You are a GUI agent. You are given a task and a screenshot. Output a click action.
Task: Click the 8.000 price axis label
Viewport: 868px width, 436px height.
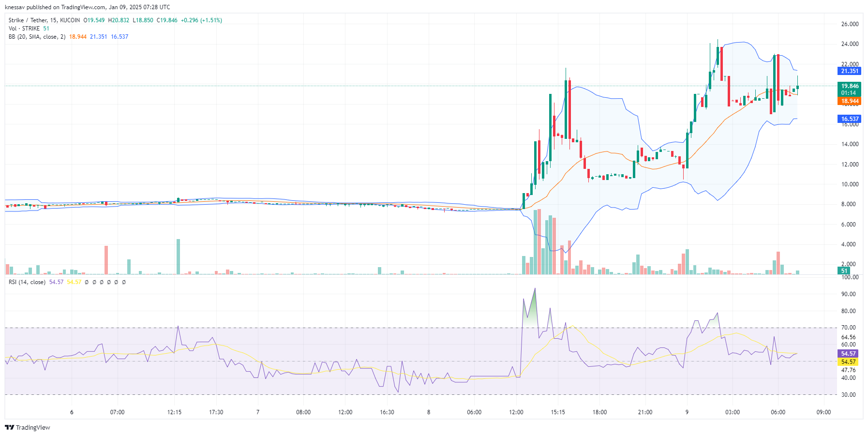tap(848, 204)
